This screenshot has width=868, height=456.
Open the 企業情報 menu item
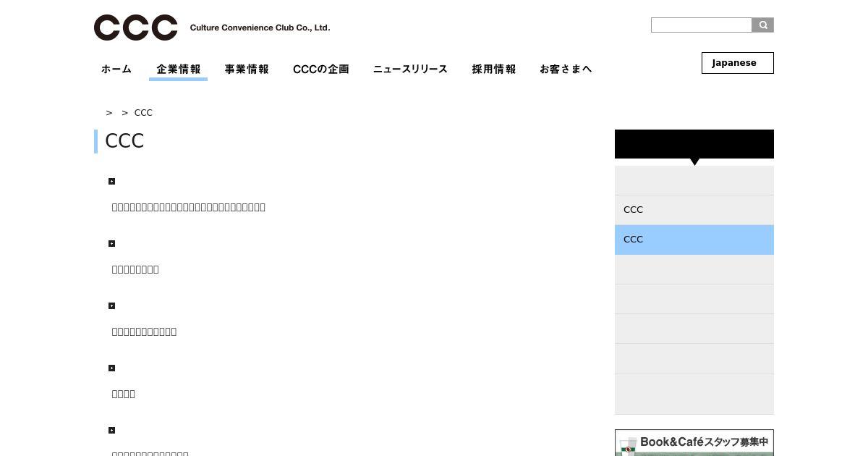[179, 69]
